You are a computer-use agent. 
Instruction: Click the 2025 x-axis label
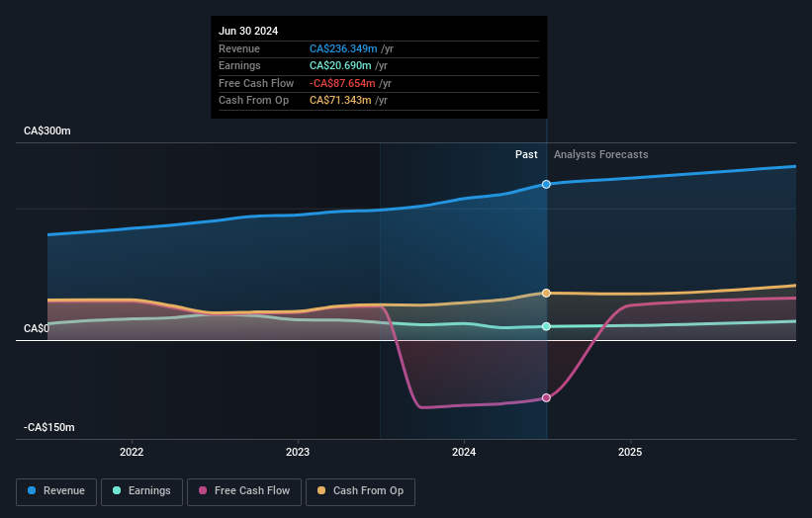[x=630, y=452]
